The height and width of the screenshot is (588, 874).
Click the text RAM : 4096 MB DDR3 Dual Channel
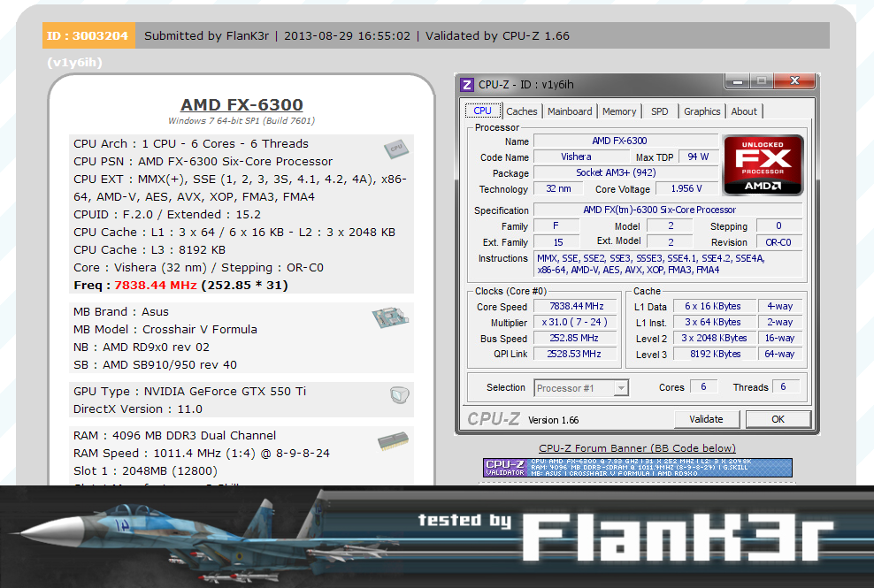coord(175,435)
